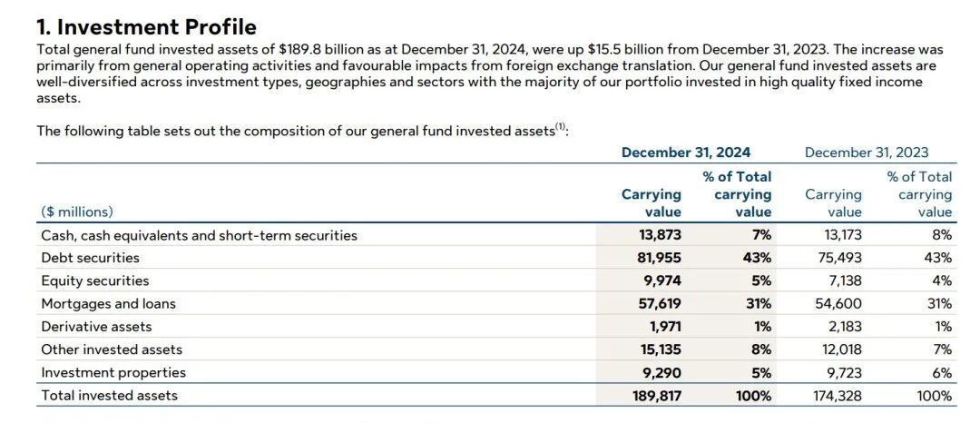The height and width of the screenshot is (423, 980).
Task: Click the "Cash, cash equivalents and short-term securities" row label
Action: 199,235
